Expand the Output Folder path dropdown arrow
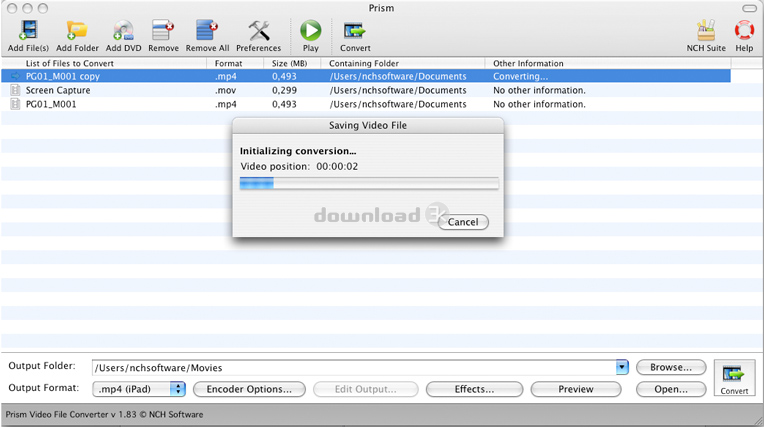764x428 pixels. coord(621,367)
